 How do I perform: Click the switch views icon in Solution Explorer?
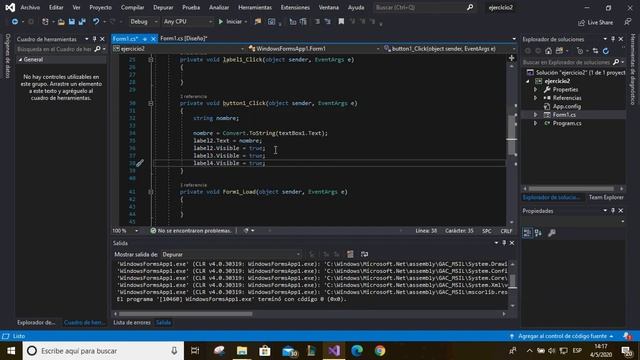(x=559, y=51)
